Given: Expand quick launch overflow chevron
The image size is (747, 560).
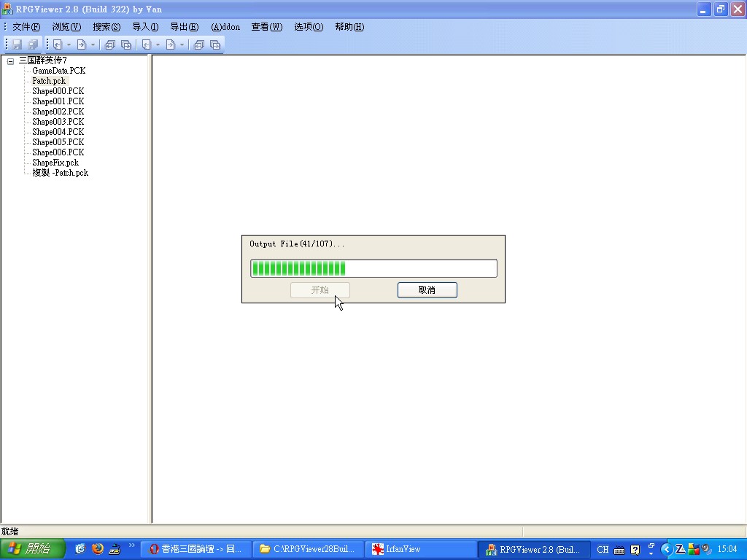Looking at the screenshot, I should point(132,545).
